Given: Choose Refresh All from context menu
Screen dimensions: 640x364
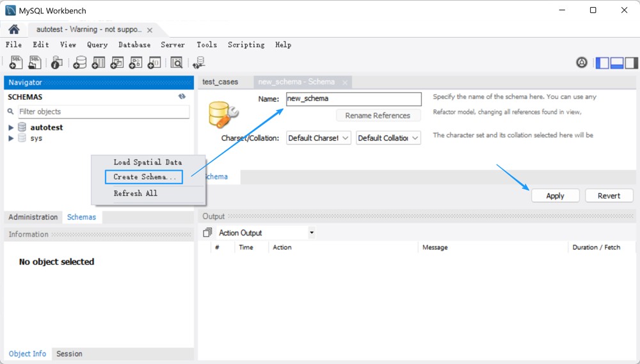Looking at the screenshot, I should coord(136,193).
